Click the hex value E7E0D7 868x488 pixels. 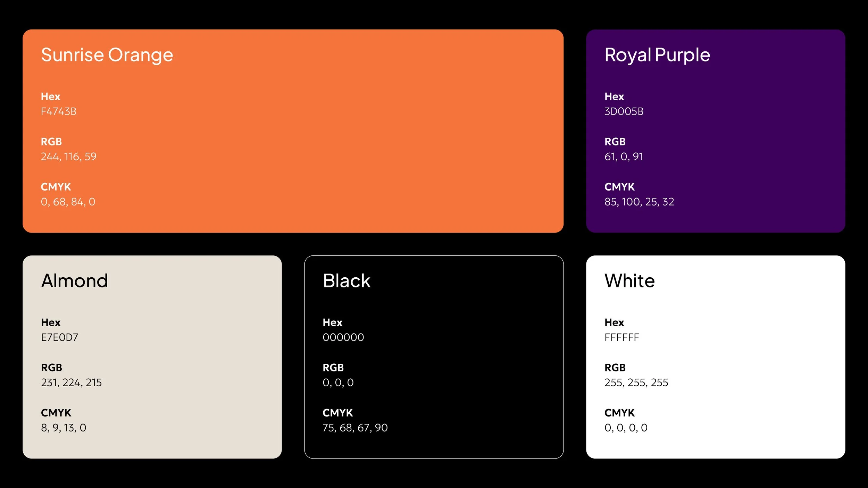[60, 337]
